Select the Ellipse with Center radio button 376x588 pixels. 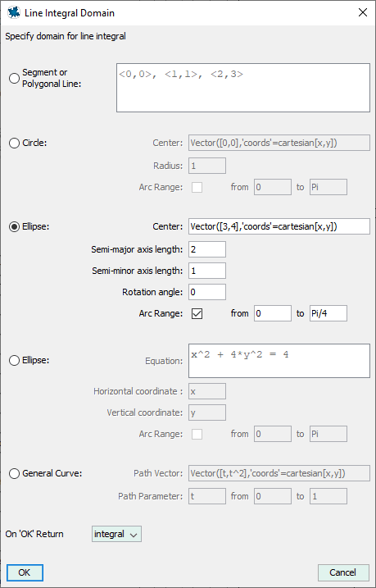pos(14,227)
